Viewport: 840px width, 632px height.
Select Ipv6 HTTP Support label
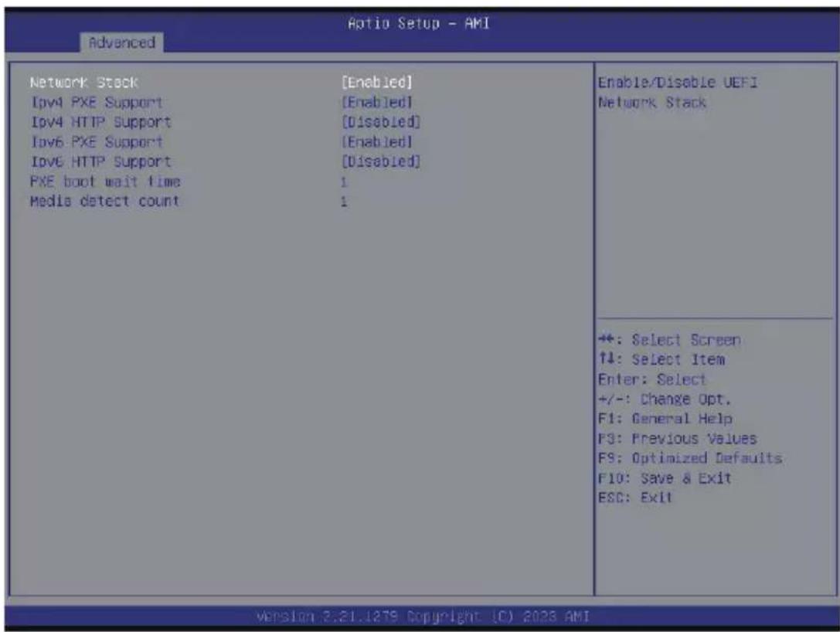coord(100,161)
